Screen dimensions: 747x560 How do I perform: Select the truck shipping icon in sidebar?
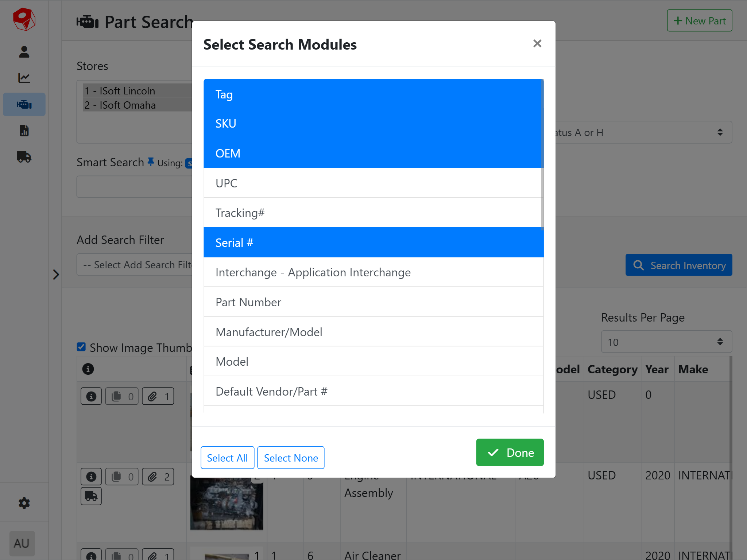click(24, 157)
